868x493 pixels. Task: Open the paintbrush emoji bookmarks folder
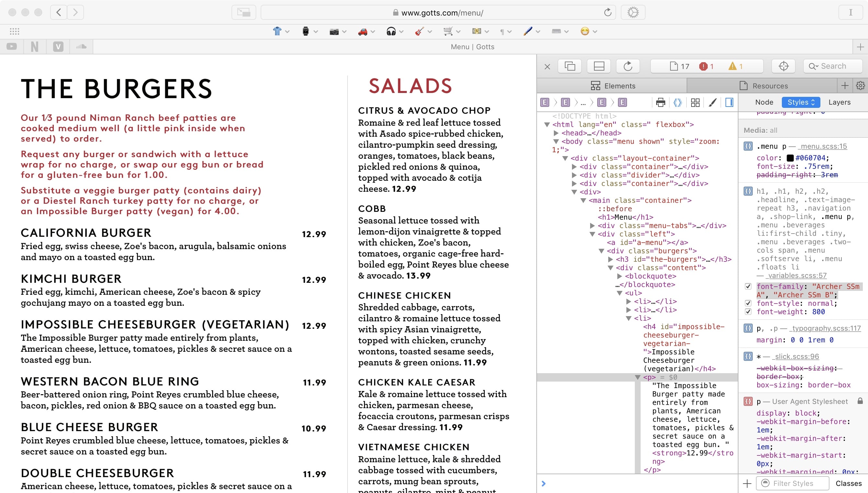pyautogui.click(x=531, y=31)
